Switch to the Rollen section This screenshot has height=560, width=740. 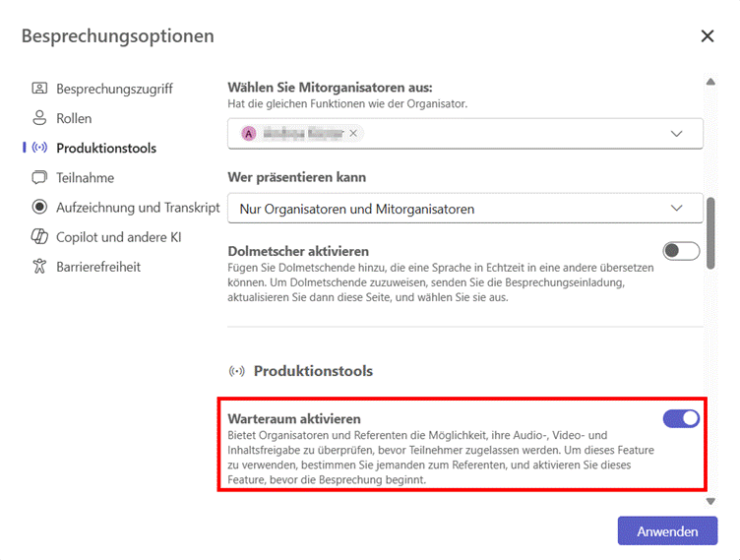[x=74, y=118]
